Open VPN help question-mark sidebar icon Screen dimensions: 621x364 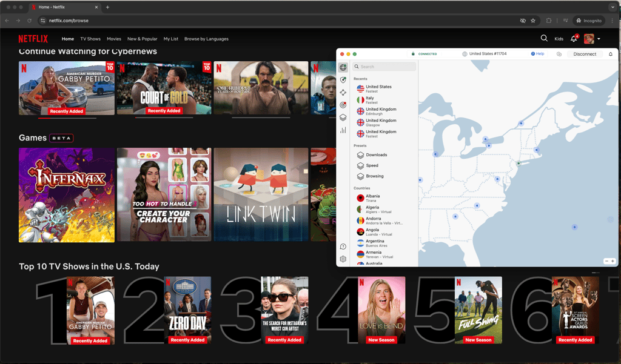pyautogui.click(x=343, y=247)
